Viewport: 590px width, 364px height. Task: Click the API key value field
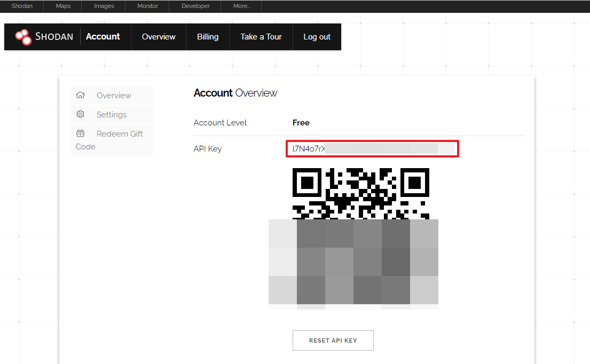(372, 148)
